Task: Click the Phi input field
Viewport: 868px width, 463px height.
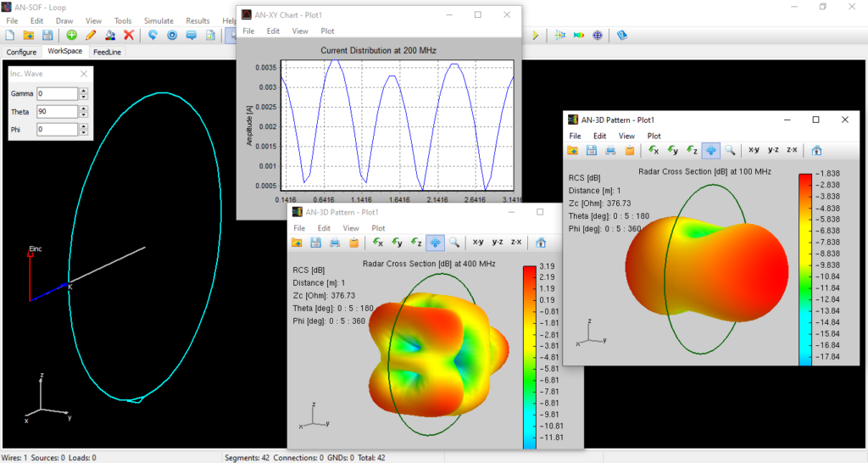Action: point(57,129)
